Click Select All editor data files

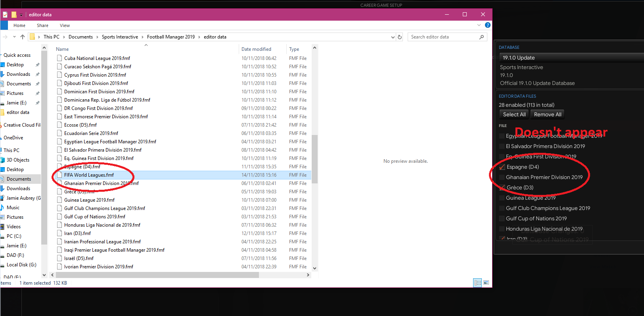514,114
